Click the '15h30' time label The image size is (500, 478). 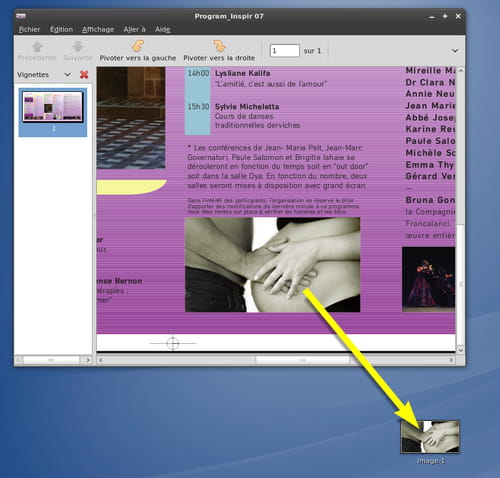[x=198, y=107]
